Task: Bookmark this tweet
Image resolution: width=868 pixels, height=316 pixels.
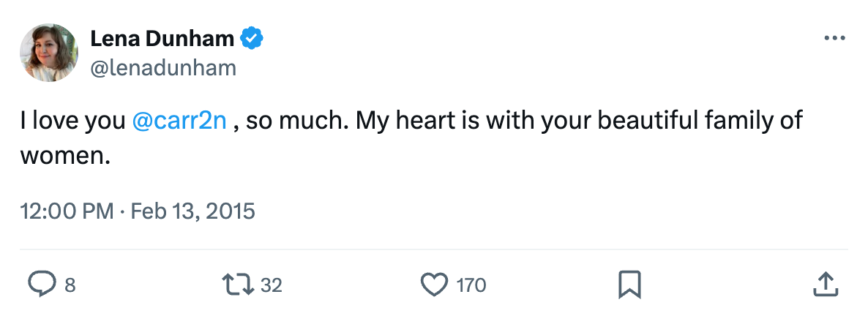Action: pyautogui.click(x=629, y=285)
